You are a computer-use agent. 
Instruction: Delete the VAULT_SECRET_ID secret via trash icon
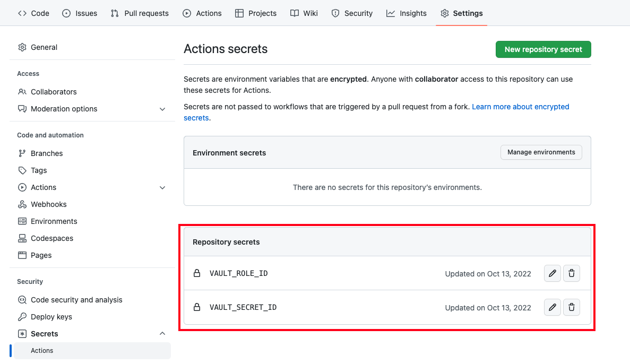click(x=572, y=307)
